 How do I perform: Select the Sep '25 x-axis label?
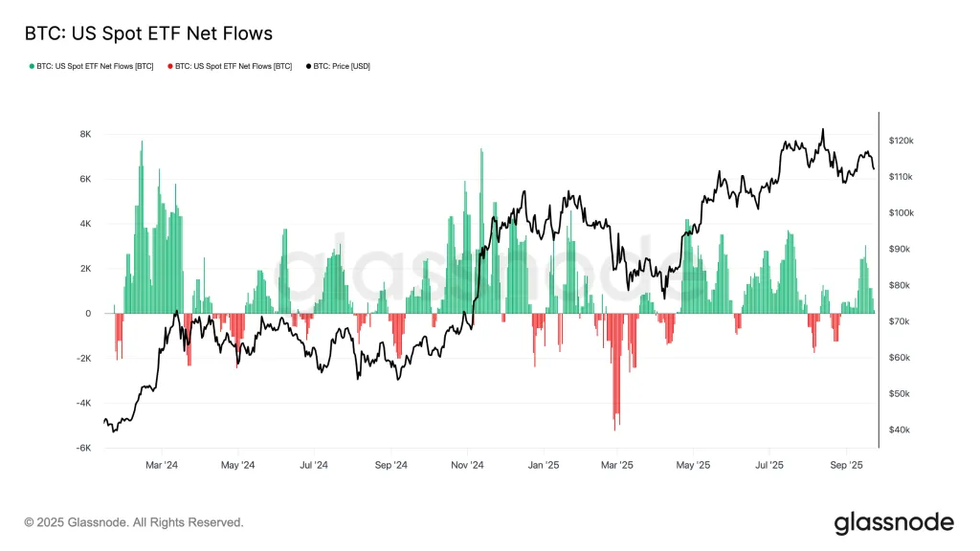pyautogui.click(x=847, y=466)
